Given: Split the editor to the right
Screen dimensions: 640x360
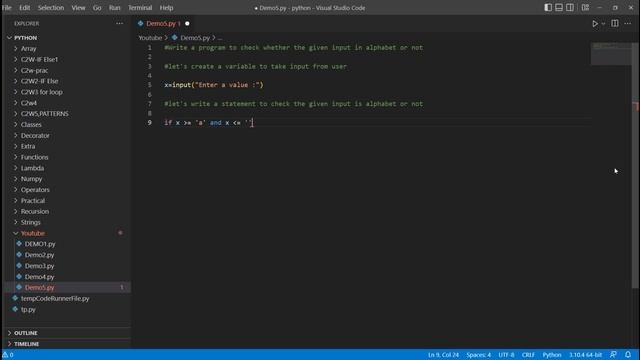Looking at the screenshot, I should click(615, 24).
